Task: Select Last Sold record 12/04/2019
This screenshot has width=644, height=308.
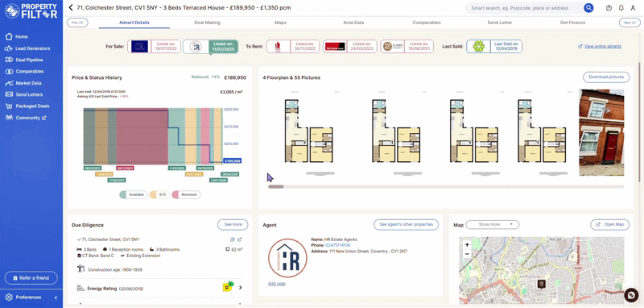Action: click(x=494, y=47)
